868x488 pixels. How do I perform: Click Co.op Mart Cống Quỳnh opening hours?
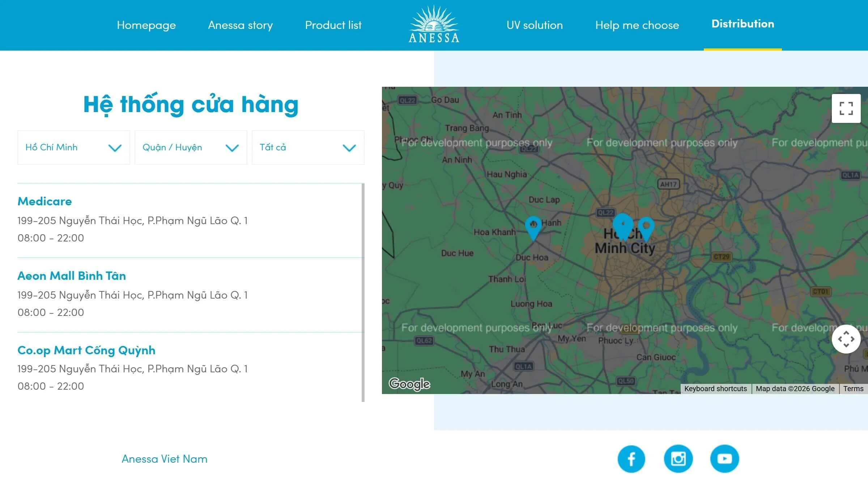51,386
